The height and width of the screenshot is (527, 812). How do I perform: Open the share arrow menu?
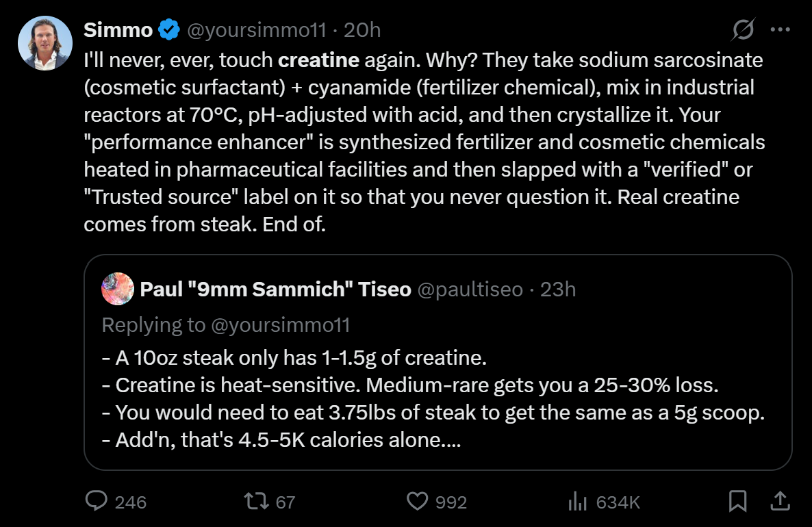point(779,502)
